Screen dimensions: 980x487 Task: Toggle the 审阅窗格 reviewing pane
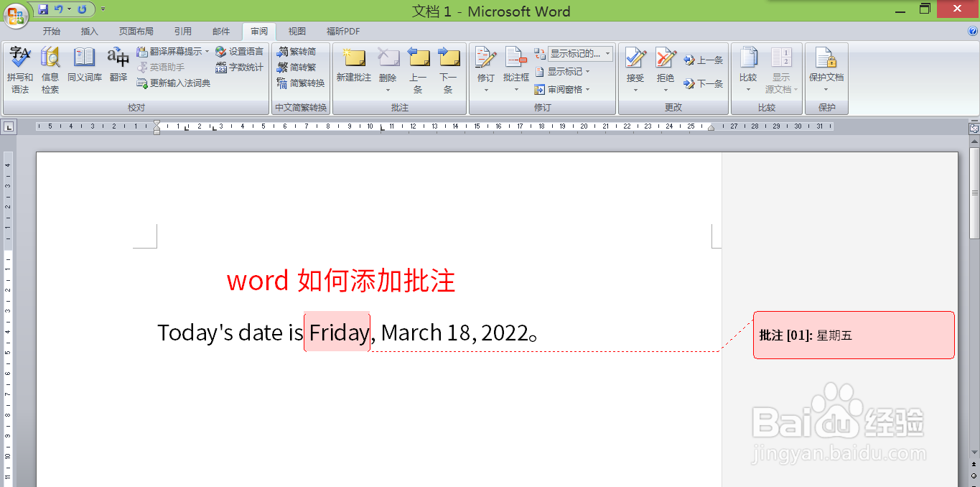pos(559,90)
